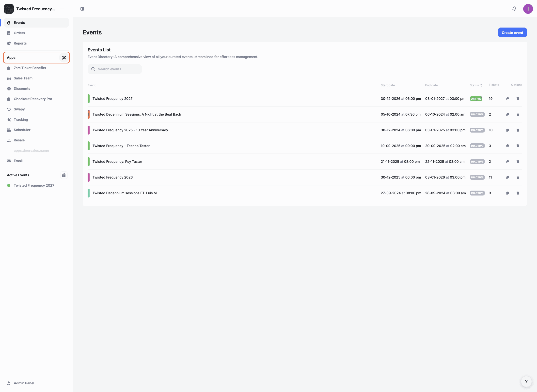The image size is (537, 392).
Task: Open organization options ellipsis menu
Action: [62, 9]
